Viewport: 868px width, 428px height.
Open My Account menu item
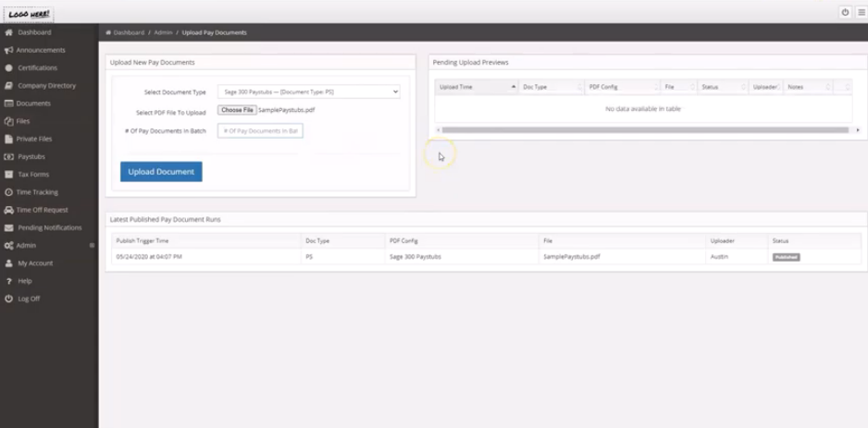tap(35, 263)
